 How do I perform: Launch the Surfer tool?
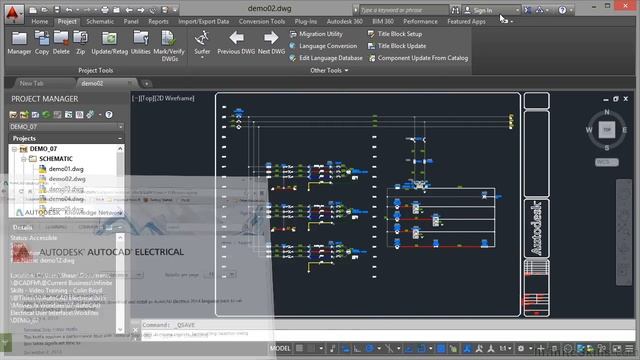202,42
